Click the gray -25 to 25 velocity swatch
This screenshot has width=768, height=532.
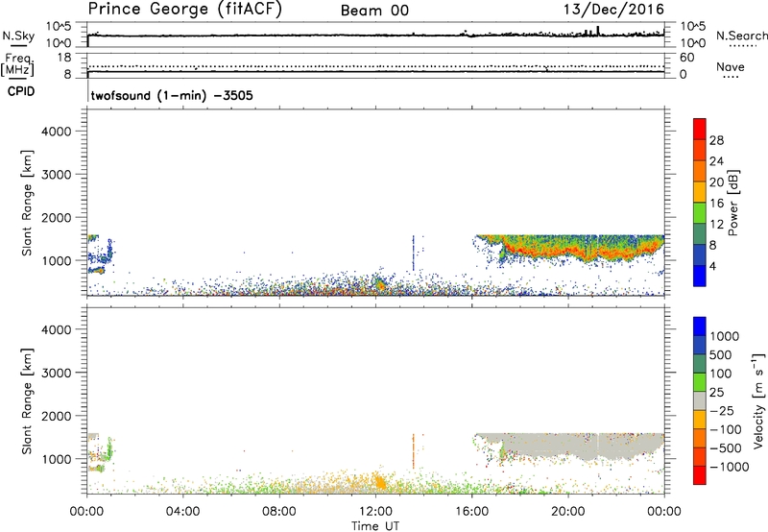[700, 400]
